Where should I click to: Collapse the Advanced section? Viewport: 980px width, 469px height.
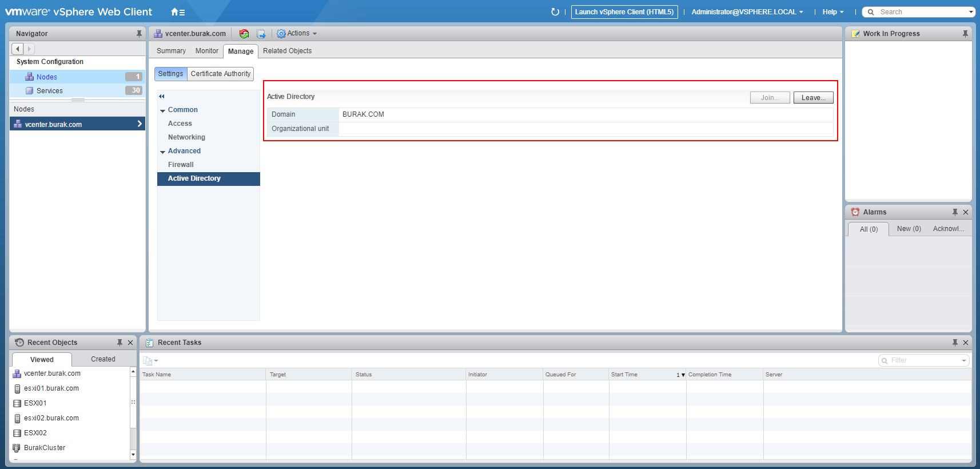tap(163, 152)
